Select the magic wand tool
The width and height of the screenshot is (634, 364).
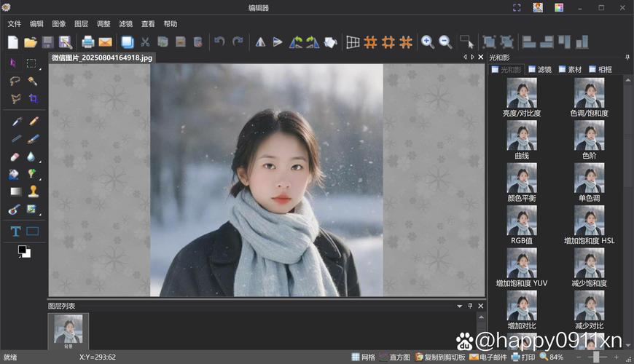click(32, 82)
